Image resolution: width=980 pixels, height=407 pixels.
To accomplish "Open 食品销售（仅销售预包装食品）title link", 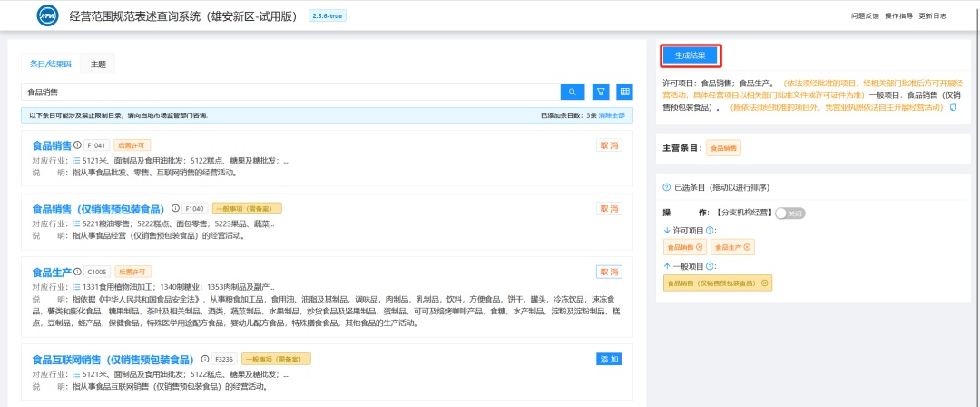I will [x=101, y=209].
